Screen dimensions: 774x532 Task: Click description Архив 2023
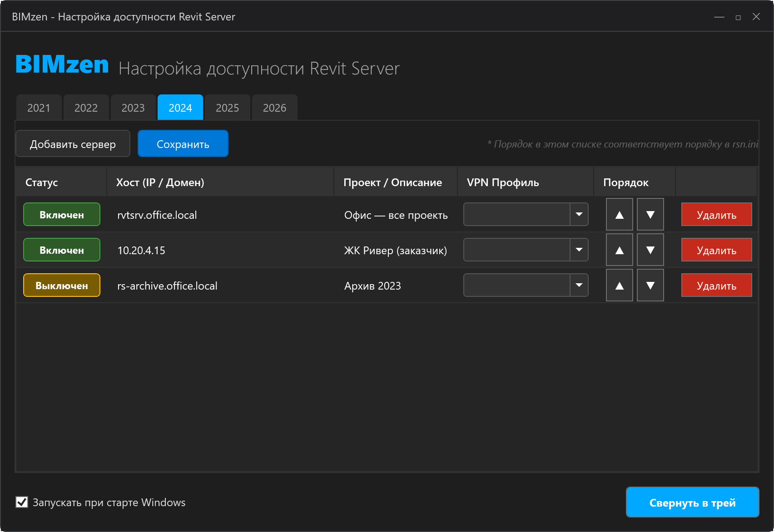pyautogui.click(x=372, y=286)
